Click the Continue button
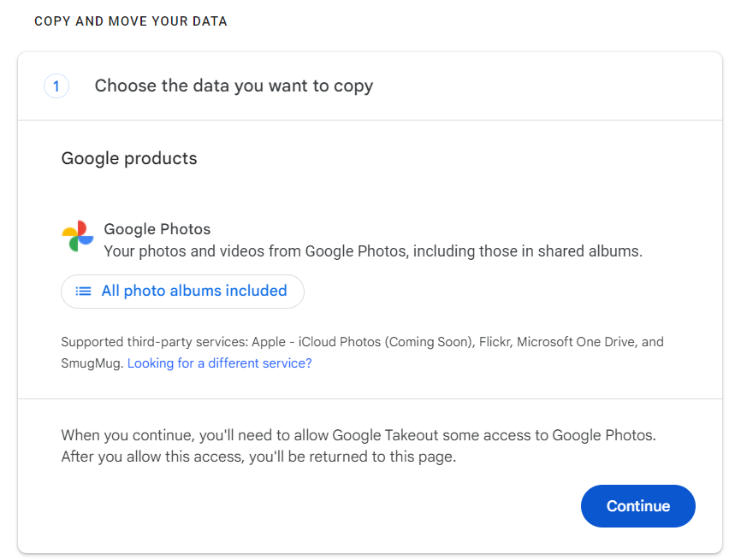The width and height of the screenshot is (735, 560). click(x=638, y=506)
